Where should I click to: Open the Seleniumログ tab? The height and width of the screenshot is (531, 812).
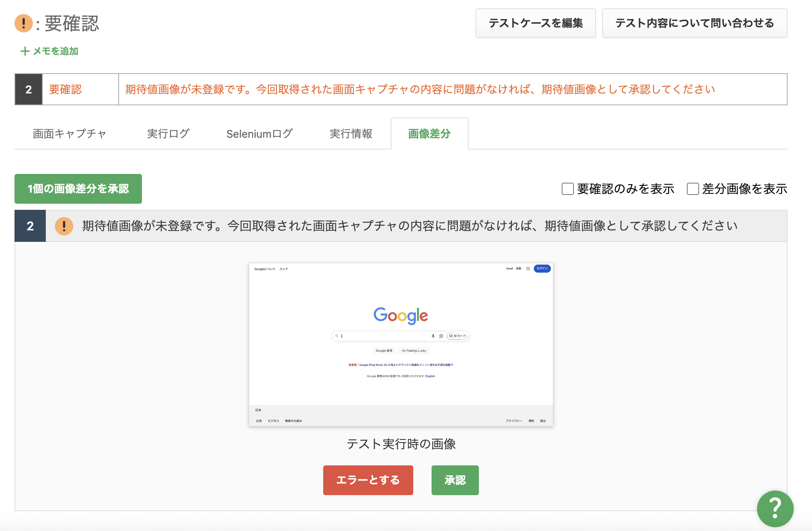(x=259, y=134)
